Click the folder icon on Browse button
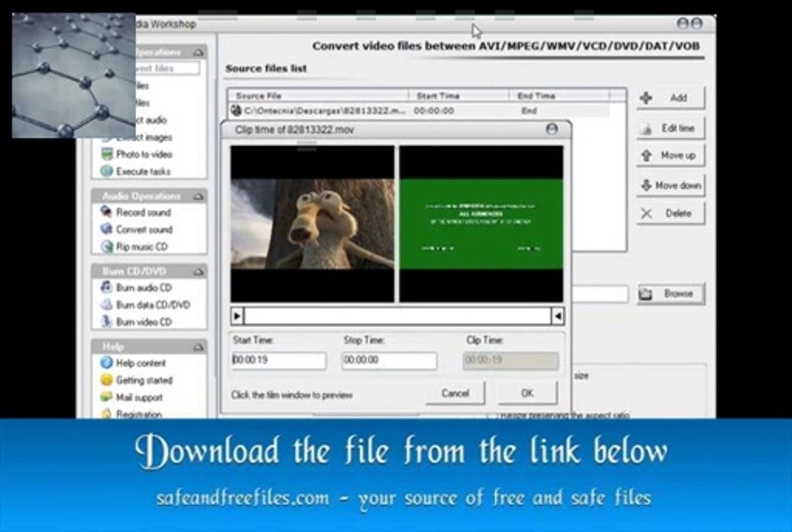792x532 pixels. (x=646, y=294)
